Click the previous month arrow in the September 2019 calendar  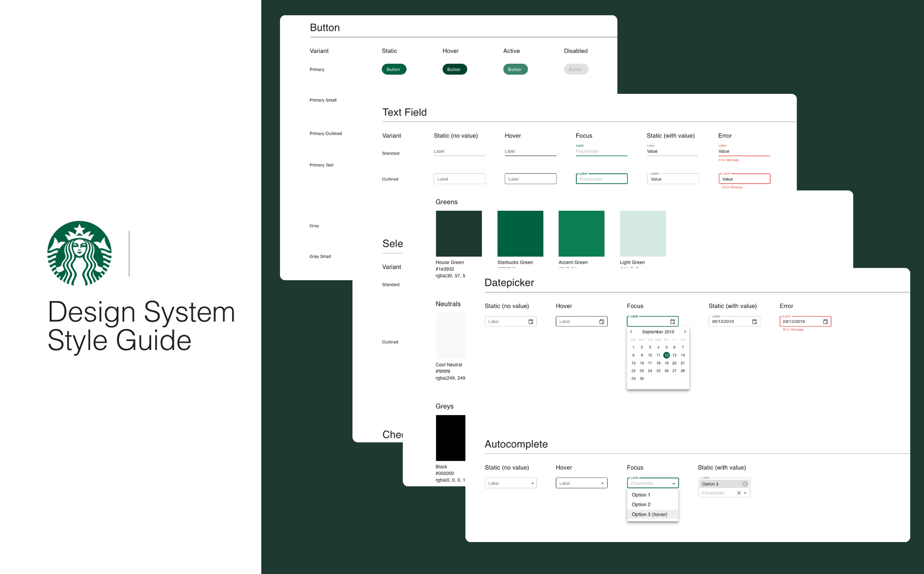click(631, 332)
